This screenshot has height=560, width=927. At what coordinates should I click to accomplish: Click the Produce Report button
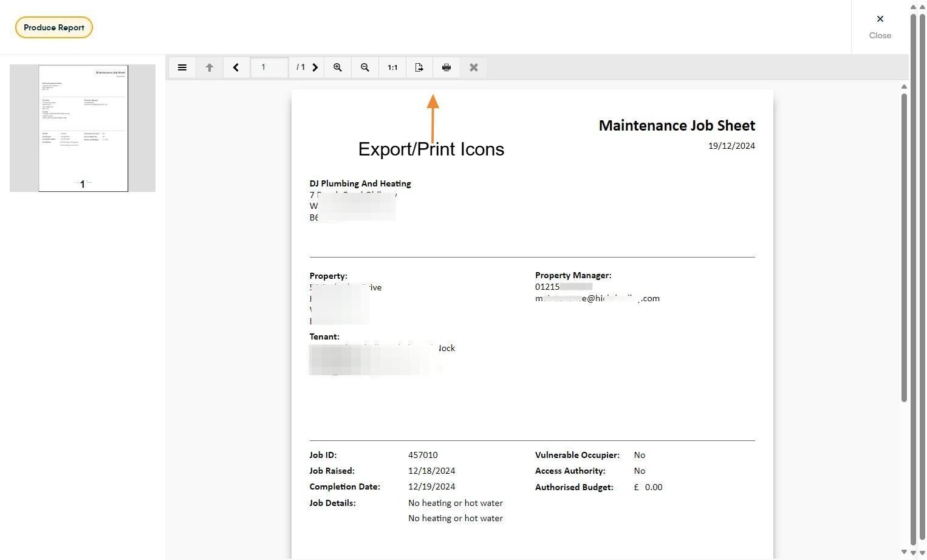(x=54, y=27)
